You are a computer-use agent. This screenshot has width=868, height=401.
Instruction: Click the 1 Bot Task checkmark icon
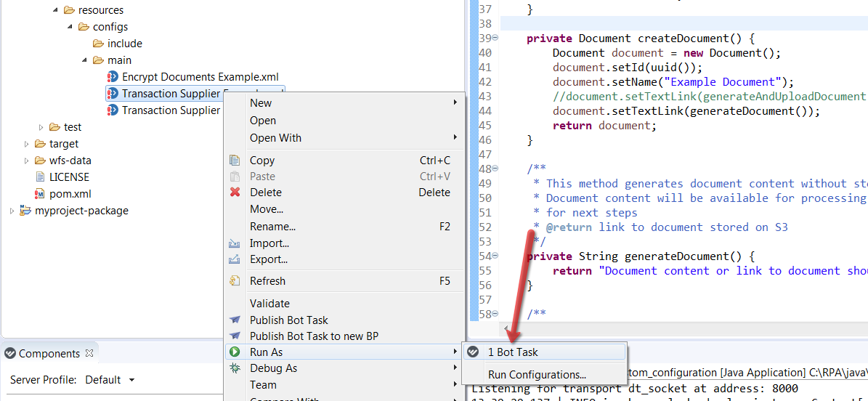pyautogui.click(x=473, y=352)
